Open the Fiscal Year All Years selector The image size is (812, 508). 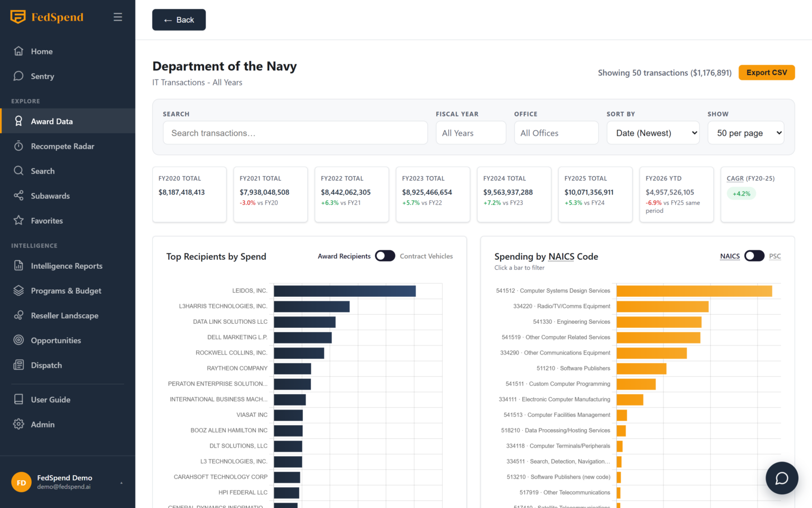[x=471, y=133]
